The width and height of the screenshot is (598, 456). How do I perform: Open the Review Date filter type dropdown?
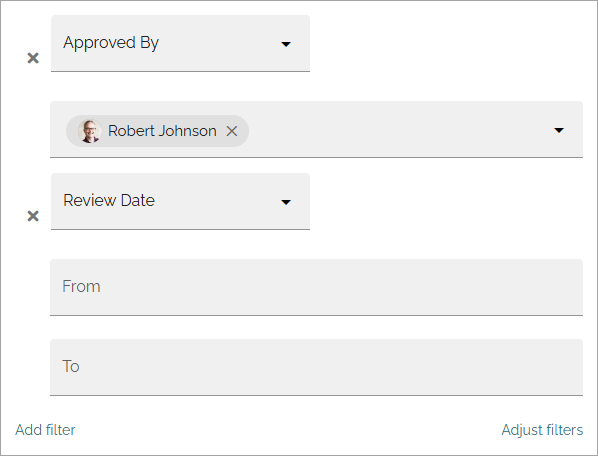tap(180, 201)
